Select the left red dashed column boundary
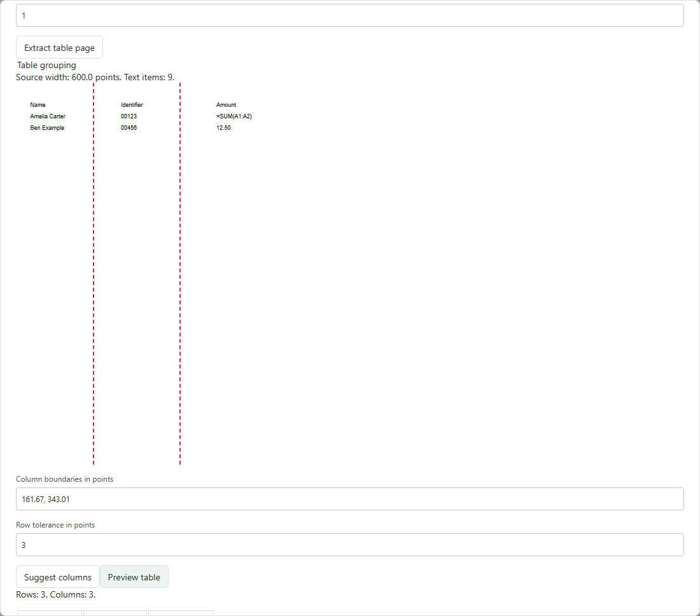700x616 pixels. [94, 273]
